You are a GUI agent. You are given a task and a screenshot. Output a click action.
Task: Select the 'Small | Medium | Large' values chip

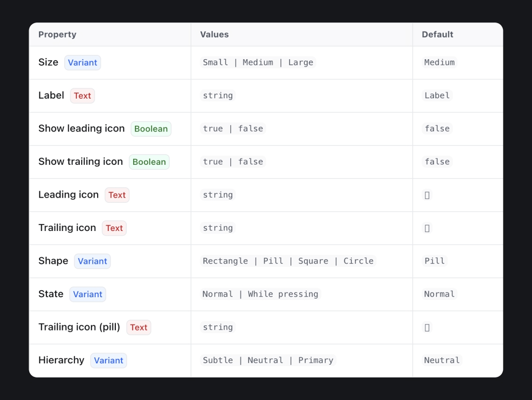point(258,62)
